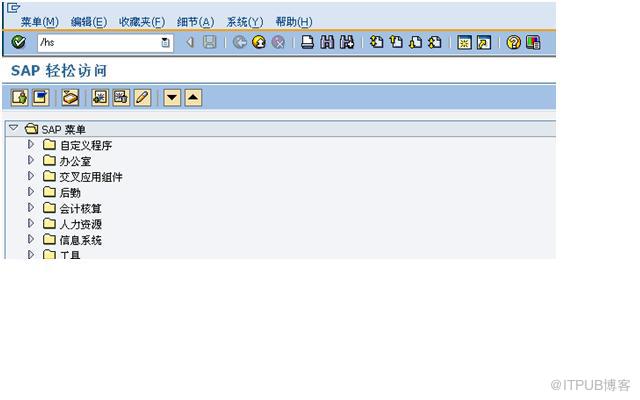Click the Change Favorites pencil icon
640x400 pixels.
[x=142, y=98]
